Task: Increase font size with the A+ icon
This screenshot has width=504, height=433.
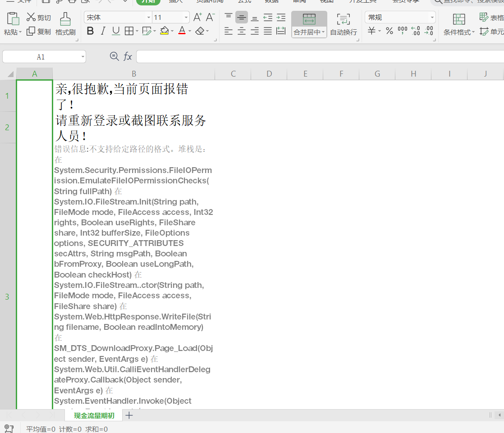Action: pyautogui.click(x=198, y=17)
